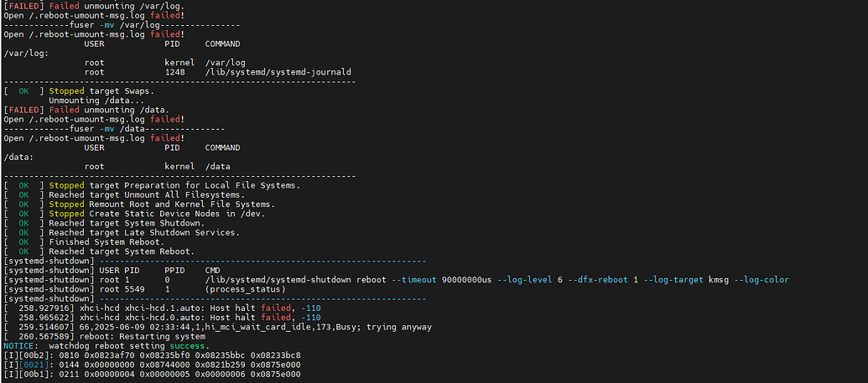The image size is (868, 383).
Task: Click the 'Stopped target Swaps' line
Action: 101,91
